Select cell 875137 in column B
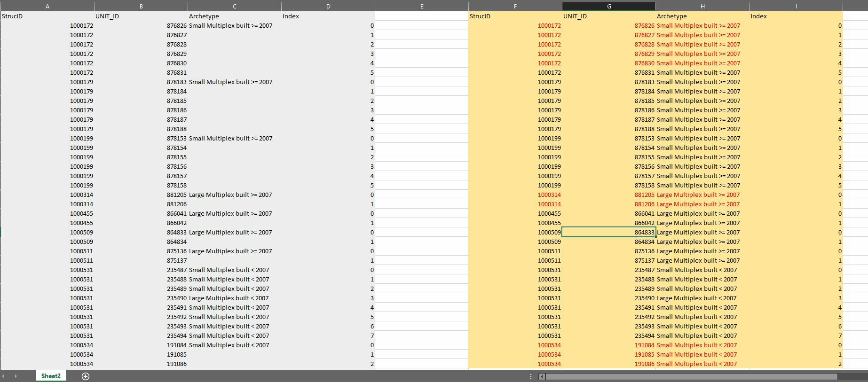The height and width of the screenshot is (382, 868). pos(141,260)
